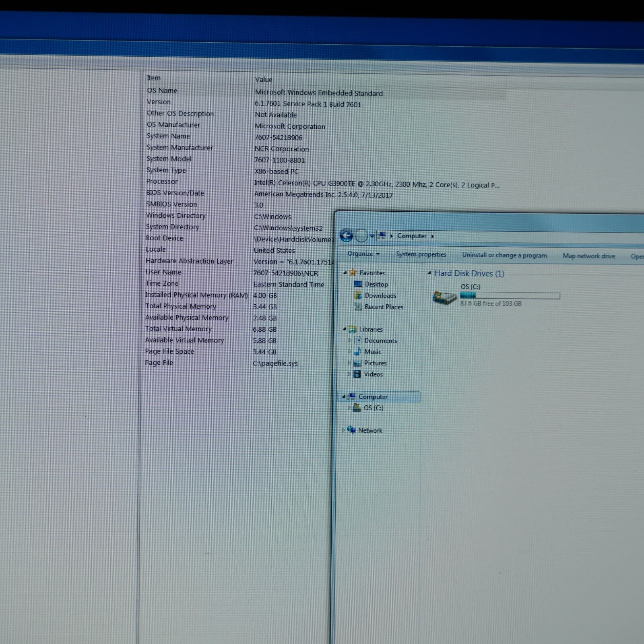The image size is (644, 644).
Task: Open the OS (C:) hard drive icon
Action: [444, 298]
